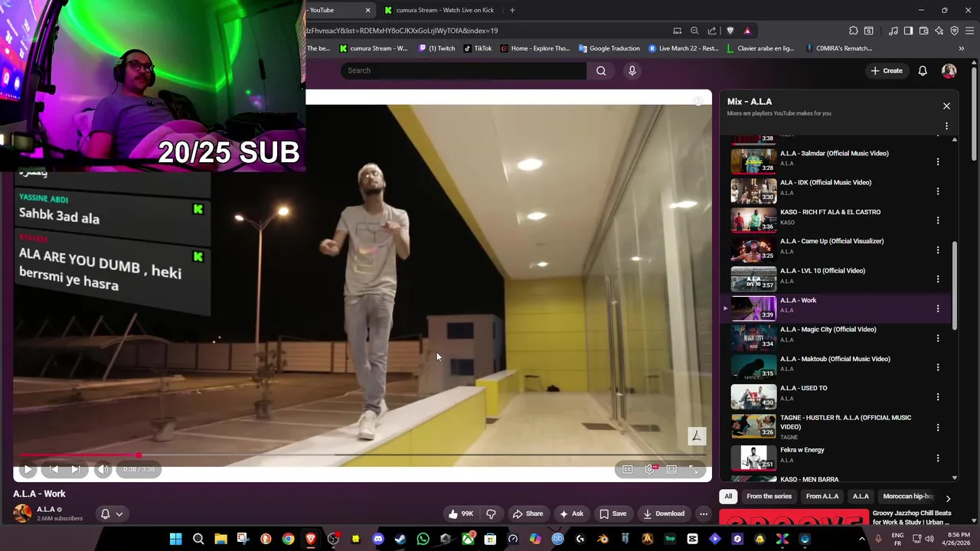Open the Twitch bookmark
The width and height of the screenshot is (980, 551).
tap(437, 48)
